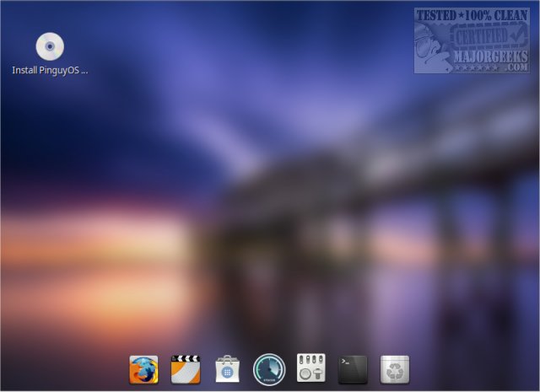The height and width of the screenshot is (392, 540).
Task: Select the Install PinguyOS disc icon
Action: click(50, 46)
